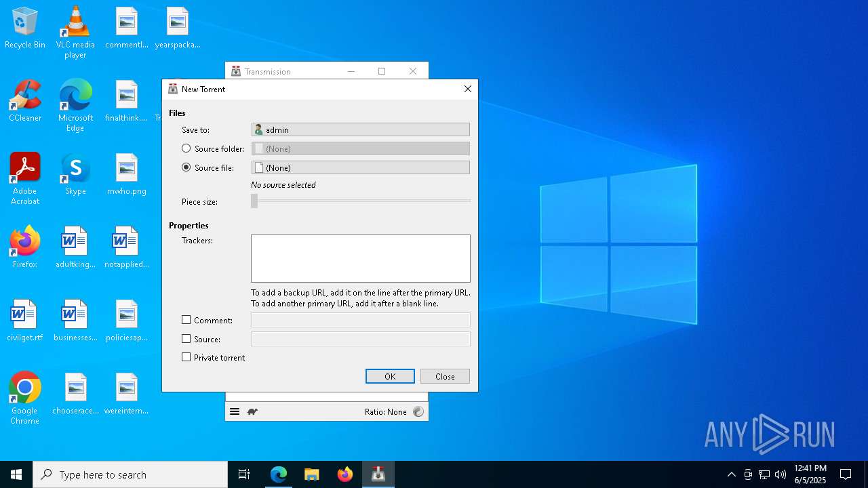
Task: Select the notapplied... Word document
Action: click(x=127, y=248)
